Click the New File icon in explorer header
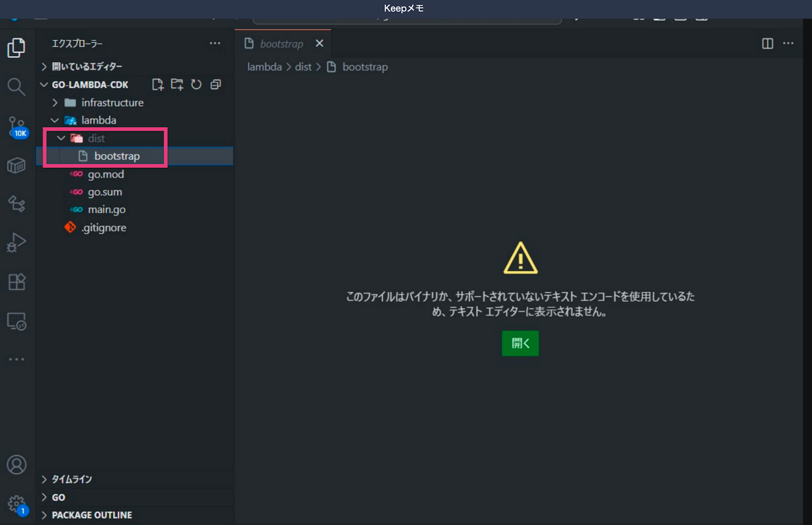The width and height of the screenshot is (812, 525). (158, 85)
